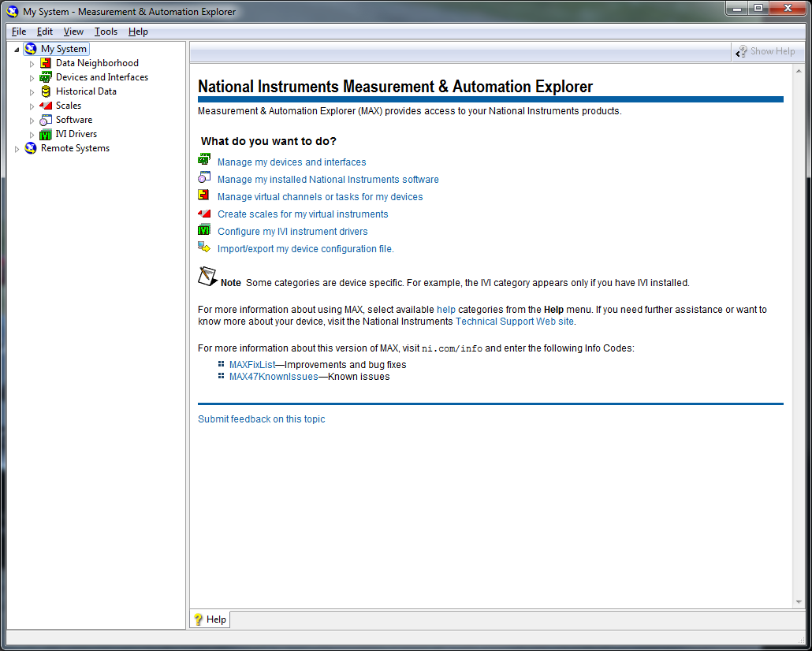
Task: Click the IVI Drivers icon in the tree
Action: (x=46, y=134)
